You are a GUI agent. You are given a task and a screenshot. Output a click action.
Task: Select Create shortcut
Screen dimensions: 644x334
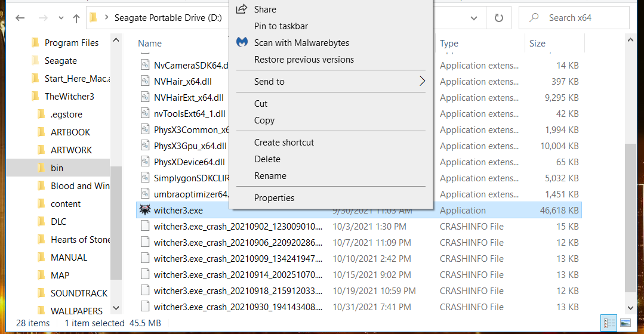(x=331, y=143)
